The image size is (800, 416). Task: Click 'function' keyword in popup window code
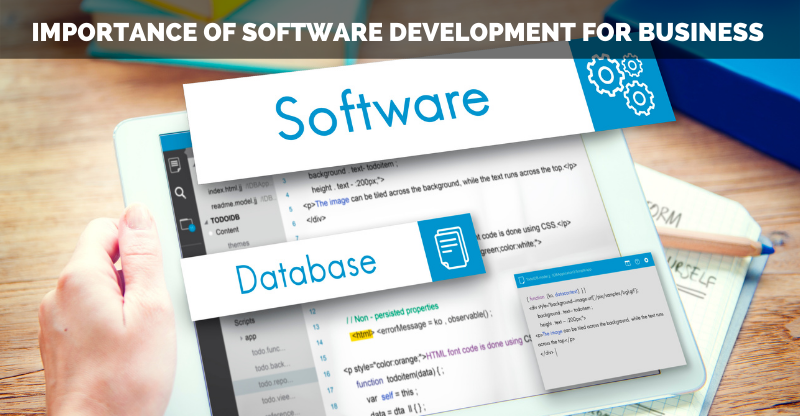pyautogui.click(x=538, y=298)
